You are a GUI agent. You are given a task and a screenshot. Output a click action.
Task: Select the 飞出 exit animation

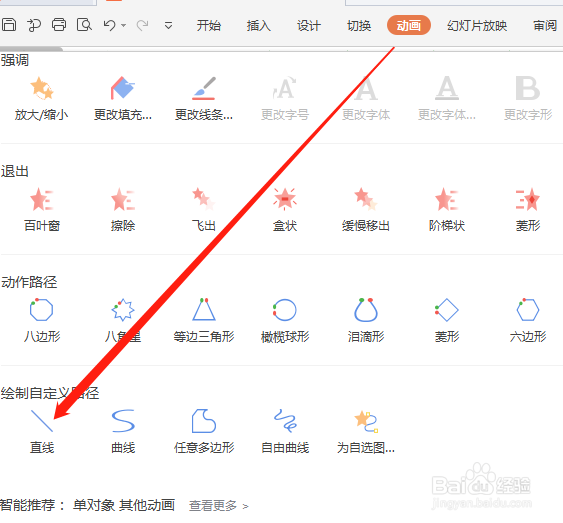point(204,210)
